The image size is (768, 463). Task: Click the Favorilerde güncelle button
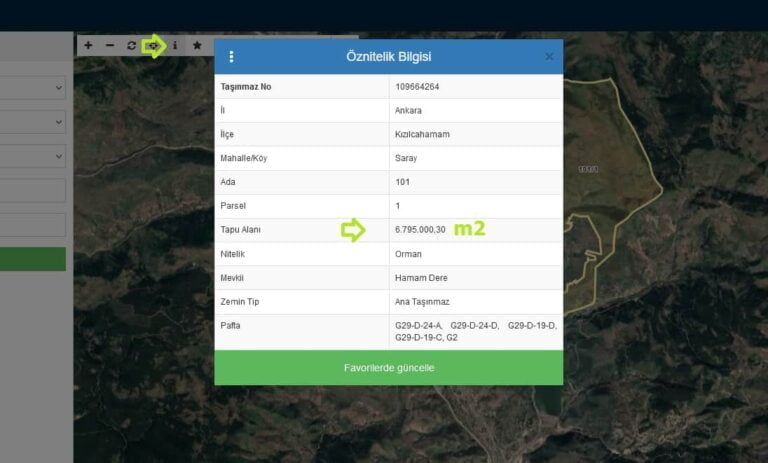click(x=388, y=368)
